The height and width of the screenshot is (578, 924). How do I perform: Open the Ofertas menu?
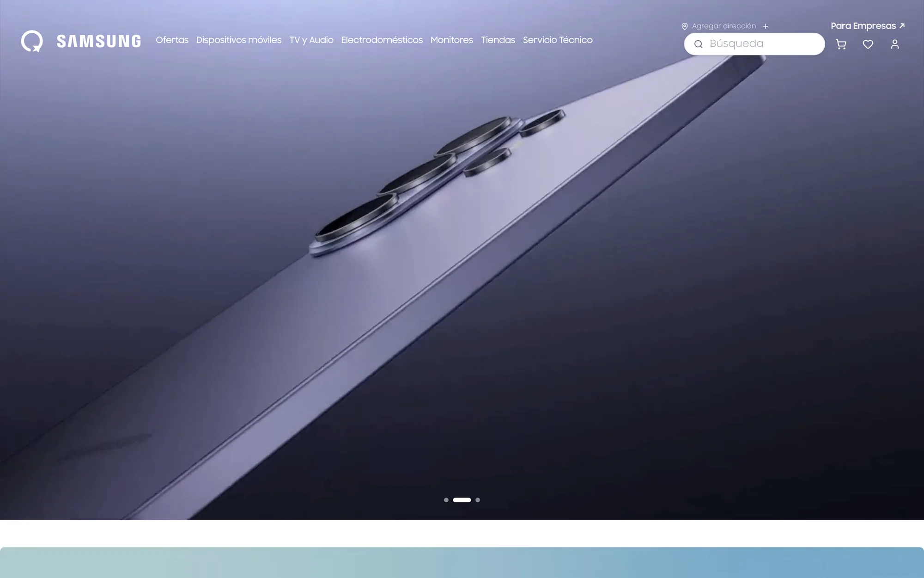172,40
